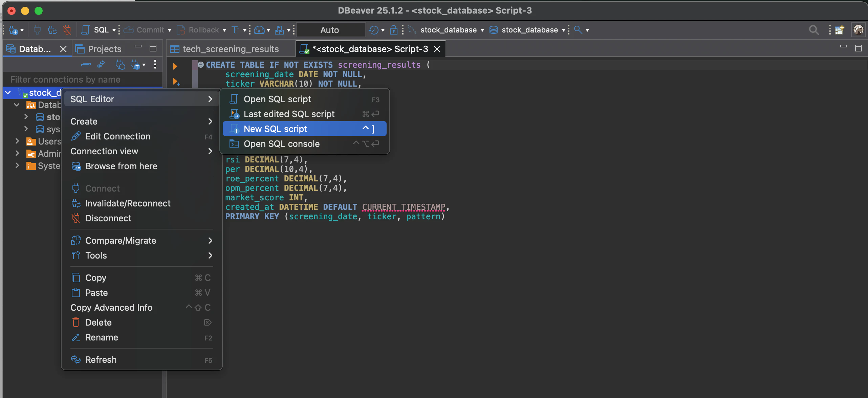
Task: Collapse the Databases folder node
Action: point(17,105)
